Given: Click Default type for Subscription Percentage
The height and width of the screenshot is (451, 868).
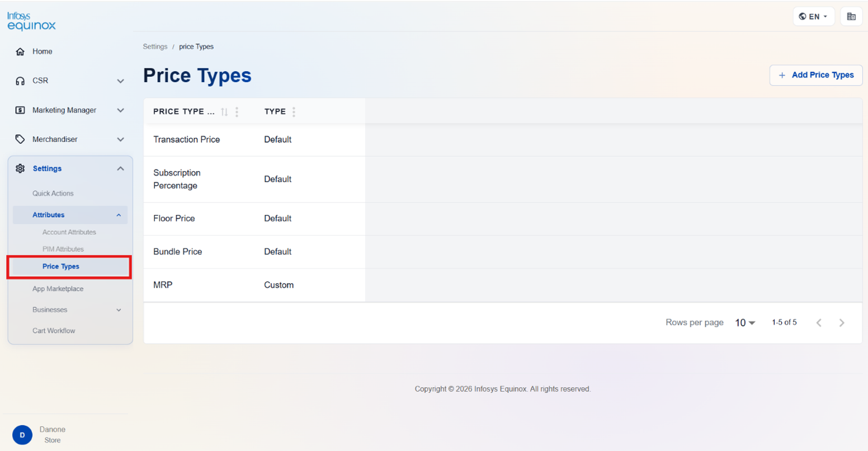Looking at the screenshot, I should click(277, 179).
